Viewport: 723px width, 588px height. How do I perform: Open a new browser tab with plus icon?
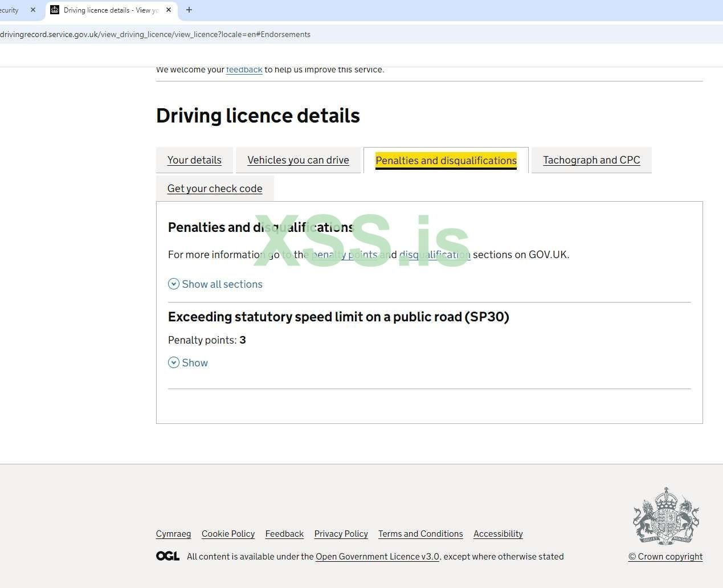tap(189, 10)
